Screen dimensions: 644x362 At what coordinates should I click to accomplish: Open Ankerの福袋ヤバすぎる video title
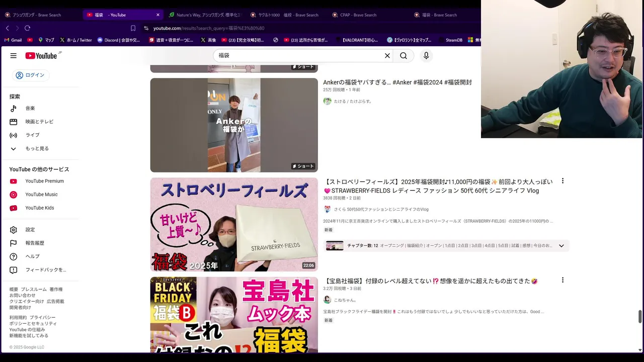(397, 82)
